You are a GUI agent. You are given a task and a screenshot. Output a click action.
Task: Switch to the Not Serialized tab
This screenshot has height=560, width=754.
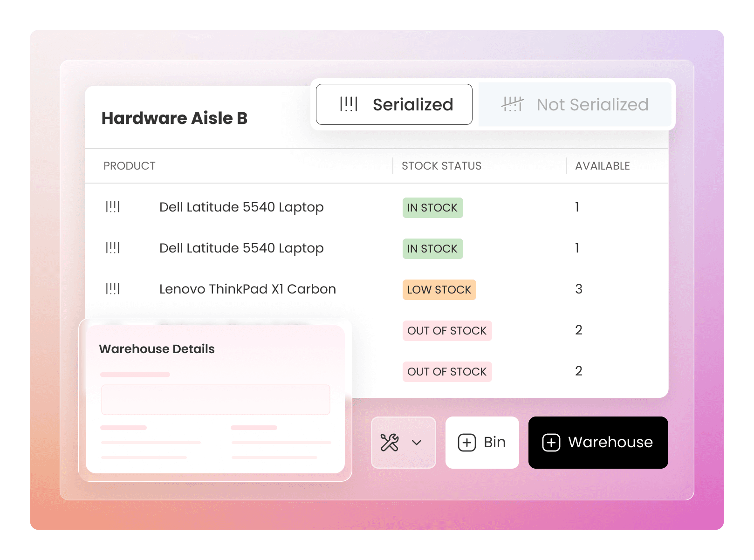[x=575, y=104]
